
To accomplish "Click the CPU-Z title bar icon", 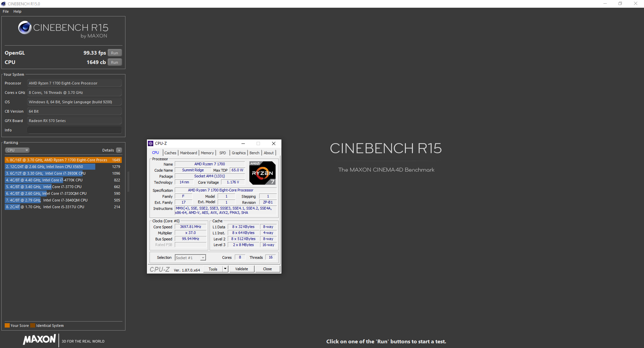I will (x=151, y=143).
